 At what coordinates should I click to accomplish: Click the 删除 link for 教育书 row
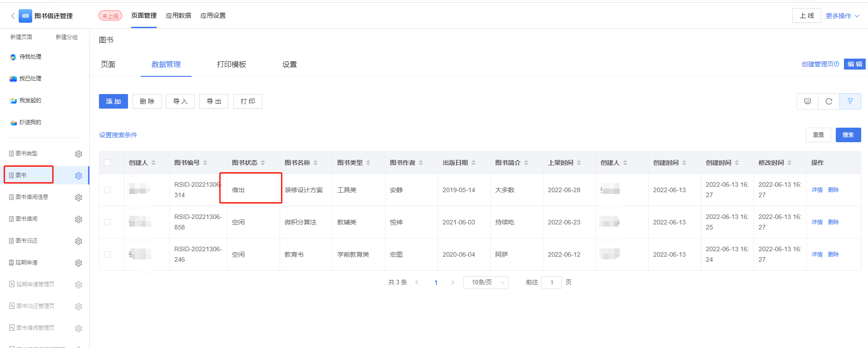833,254
